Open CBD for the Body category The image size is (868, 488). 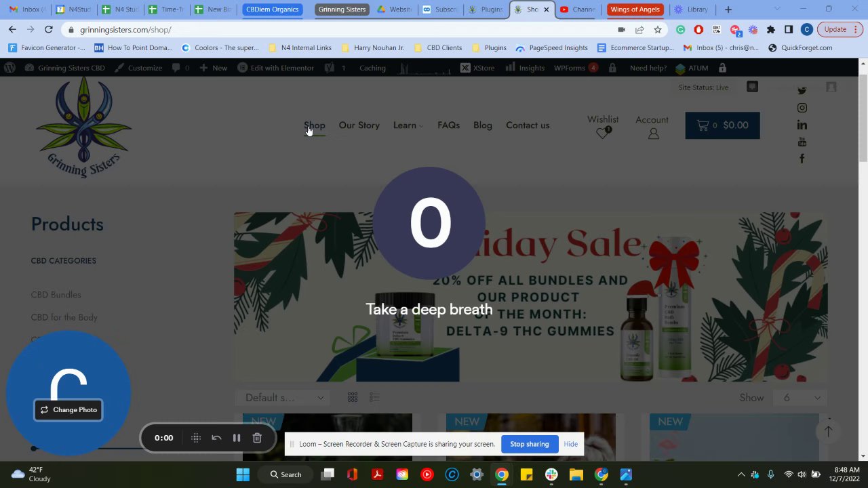64,317
